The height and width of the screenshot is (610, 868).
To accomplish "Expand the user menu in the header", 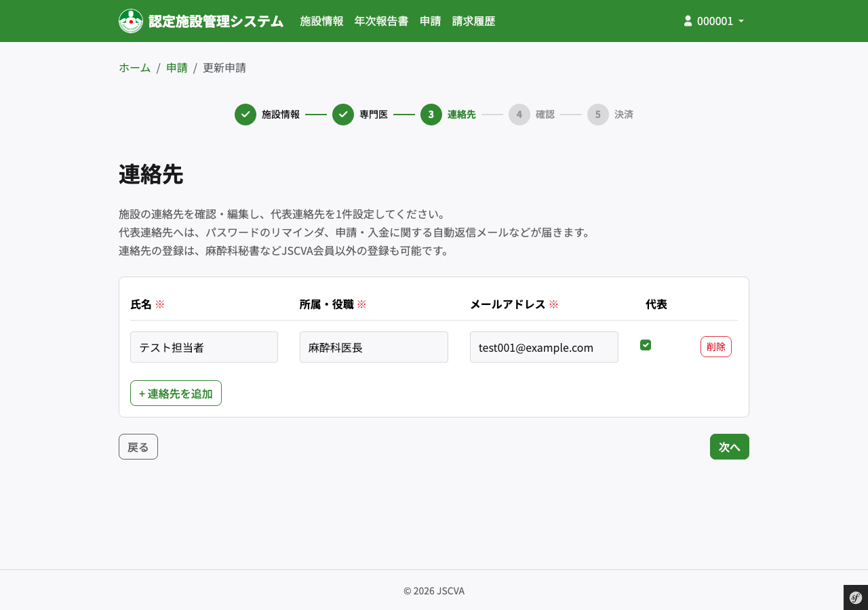I will click(x=713, y=20).
